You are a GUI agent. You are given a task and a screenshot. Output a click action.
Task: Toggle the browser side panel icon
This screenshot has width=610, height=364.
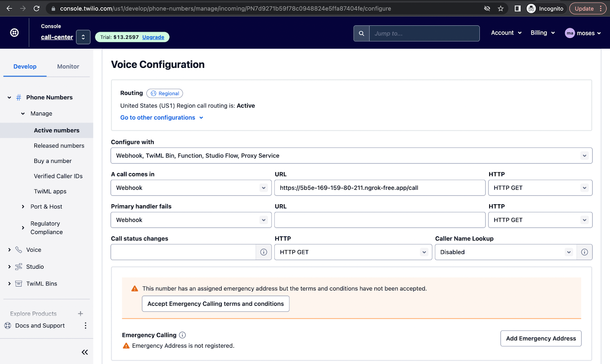[x=517, y=8]
